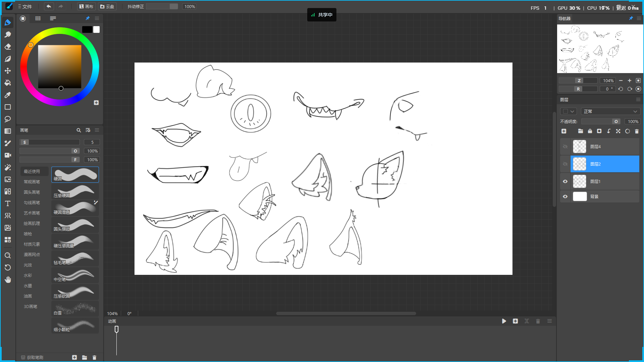The image size is (644, 362).
Task: Select the Smudge tool icon
Action: coord(8,35)
